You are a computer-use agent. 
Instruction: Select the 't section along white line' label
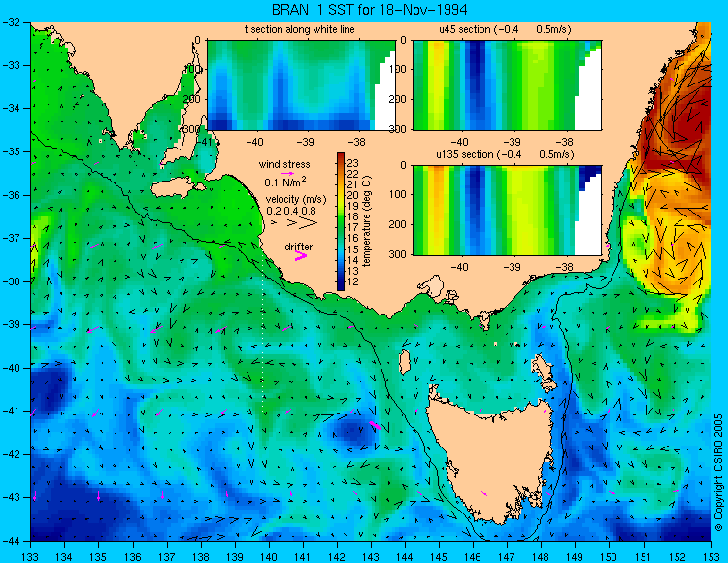click(300, 29)
